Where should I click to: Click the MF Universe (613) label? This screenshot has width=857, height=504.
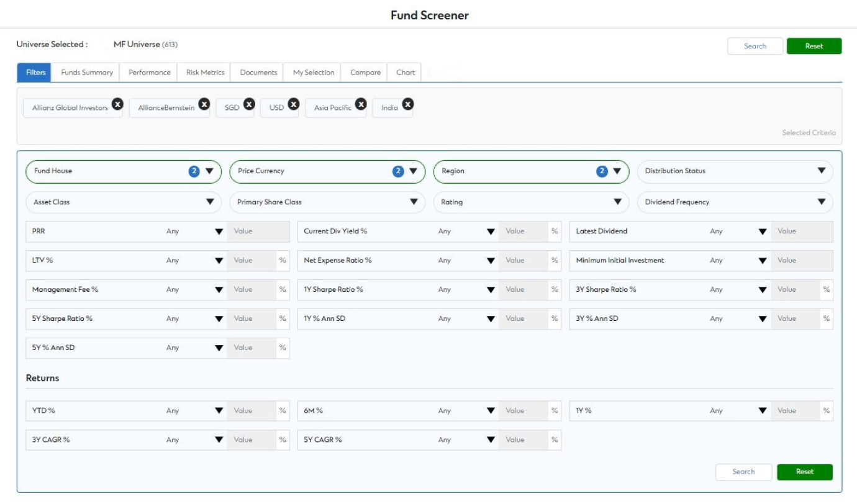coord(146,45)
